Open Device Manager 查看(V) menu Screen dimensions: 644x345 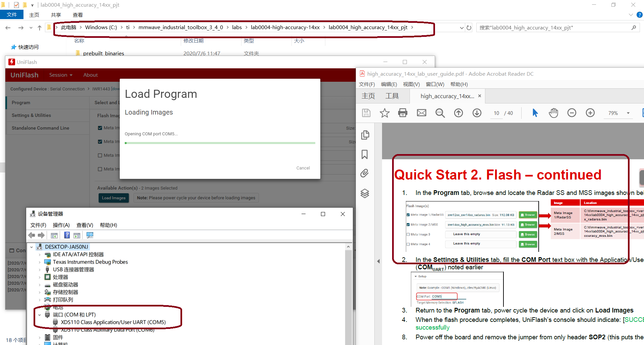coord(85,225)
